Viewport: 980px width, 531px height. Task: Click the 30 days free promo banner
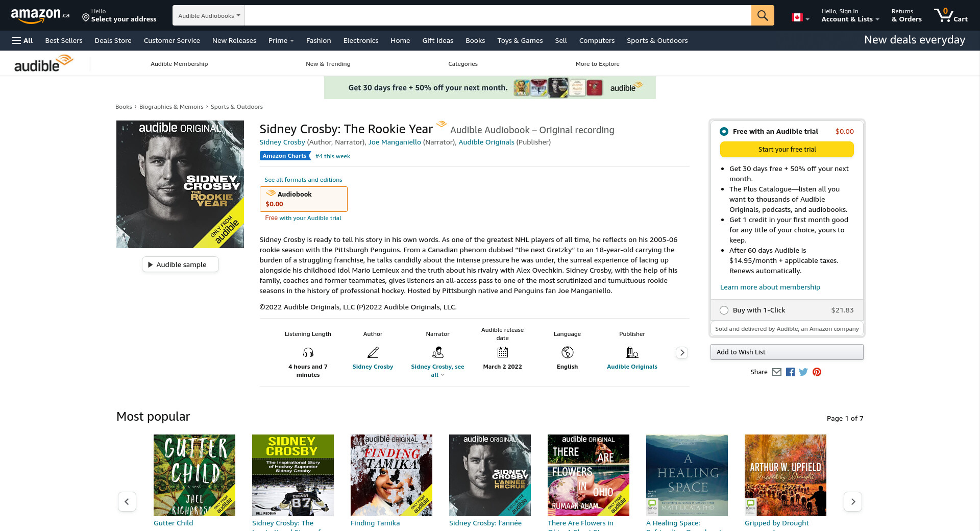[490, 88]
